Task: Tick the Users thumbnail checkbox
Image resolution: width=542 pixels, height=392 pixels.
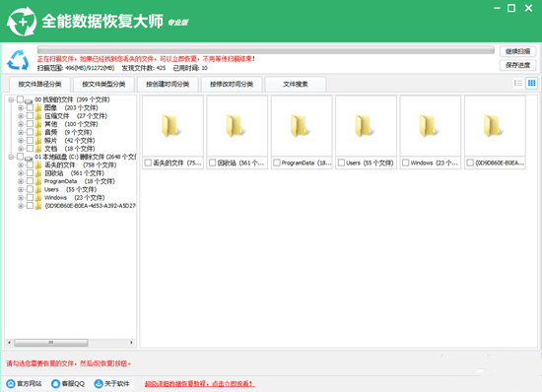Action: coord(341,163)
